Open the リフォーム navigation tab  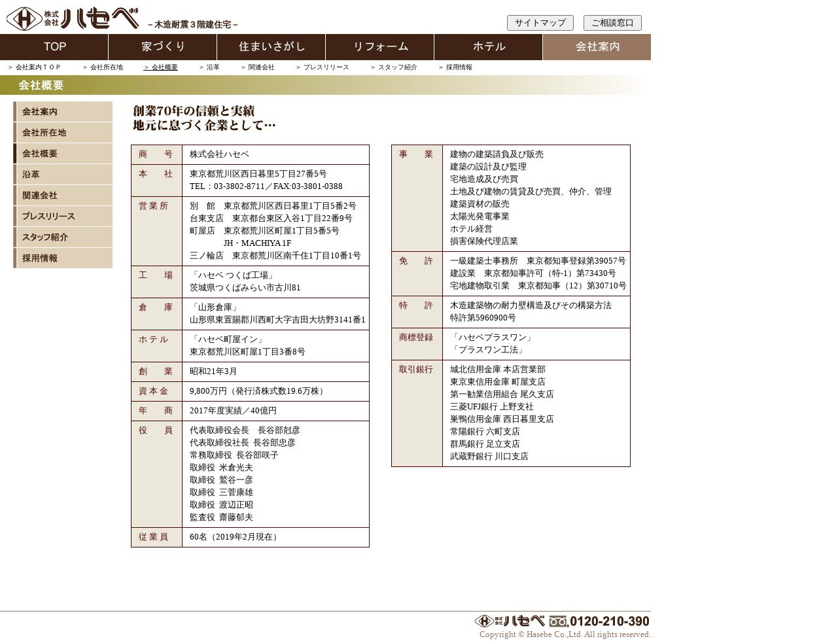click(x=380, y=47)
